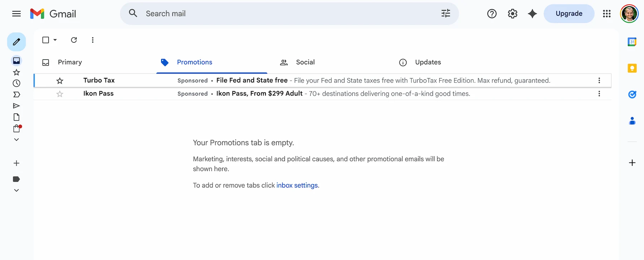Star the Ikon Pass ad
Screen dimensions: 644x260
click(x=60, y=94)
